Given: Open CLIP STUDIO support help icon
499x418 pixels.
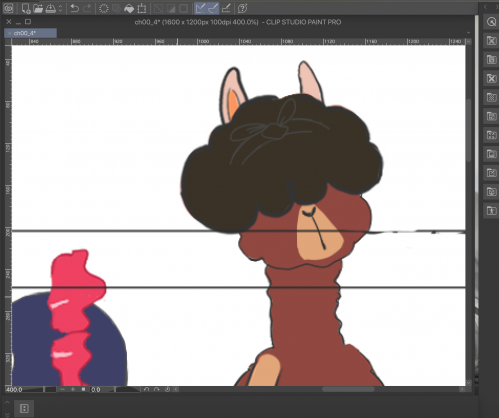Looking at the screenshot, I should point(242,8).
